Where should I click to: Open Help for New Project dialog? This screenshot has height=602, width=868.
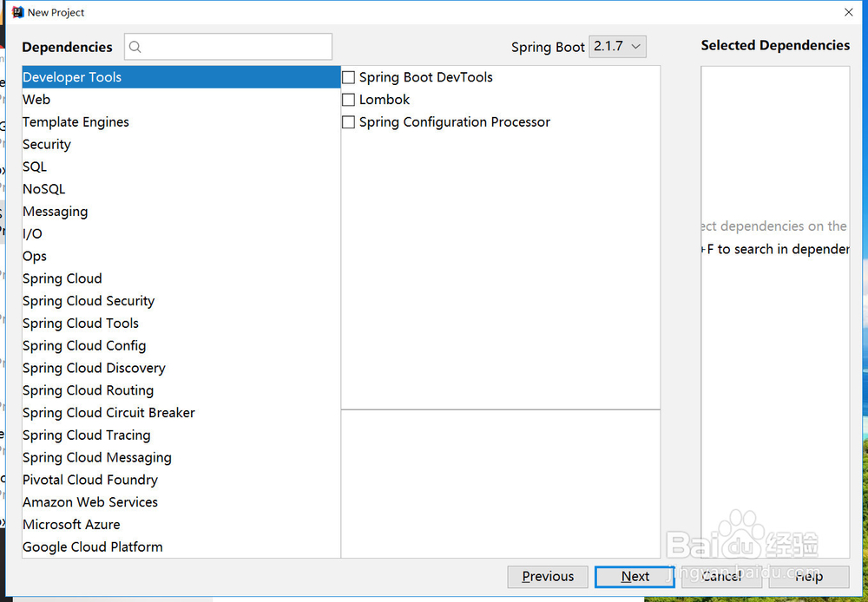click(809, 577)
